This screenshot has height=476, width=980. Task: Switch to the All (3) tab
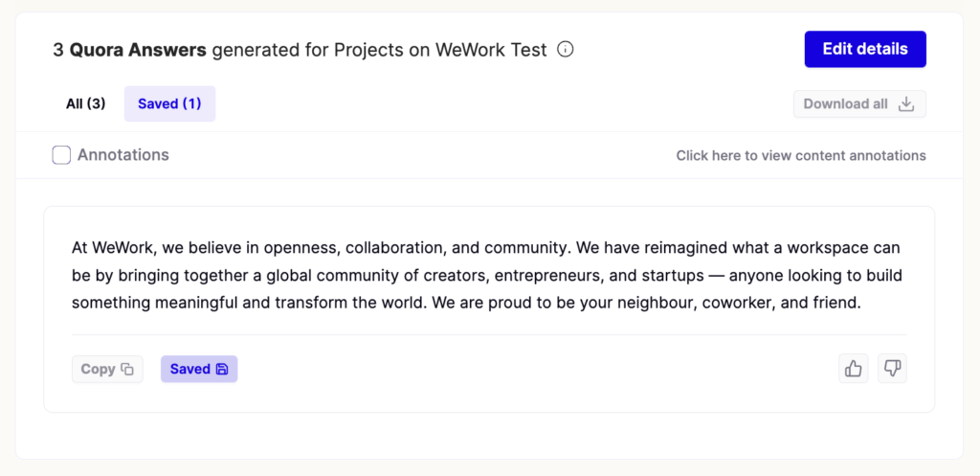point(85,104)
